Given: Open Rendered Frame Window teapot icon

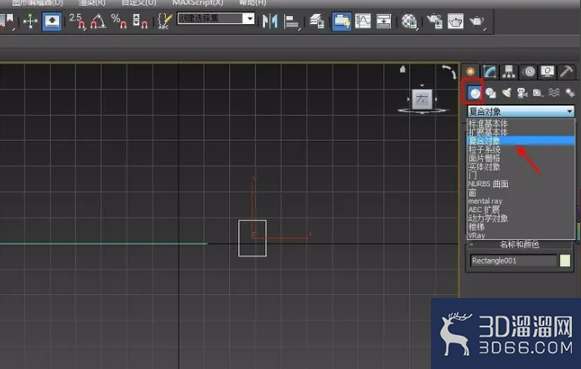Looking at the screenshot, I should [455, 21].
